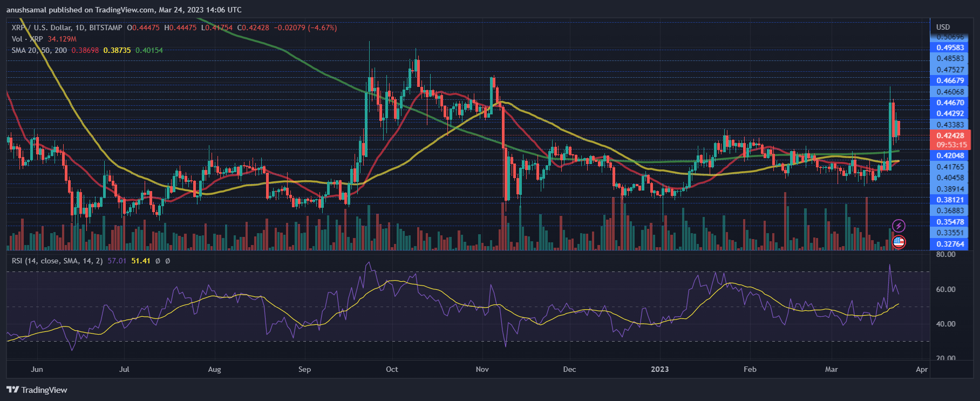This screenshot has height=401, width=980.
Task: Click the RSI moving average value 51.41
Action: tap(141, 261)
